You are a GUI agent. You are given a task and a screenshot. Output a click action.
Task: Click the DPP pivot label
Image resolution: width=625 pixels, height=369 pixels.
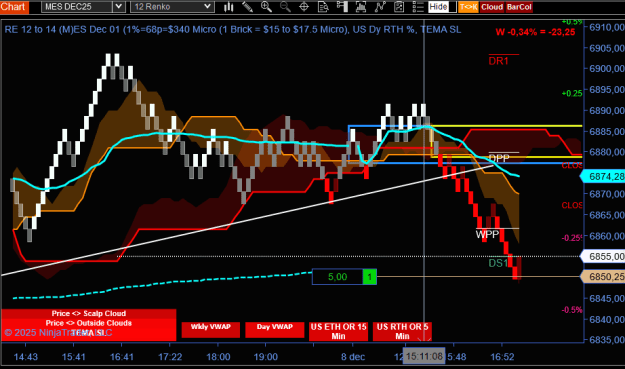pyautogui.click(x=499, y=158)
